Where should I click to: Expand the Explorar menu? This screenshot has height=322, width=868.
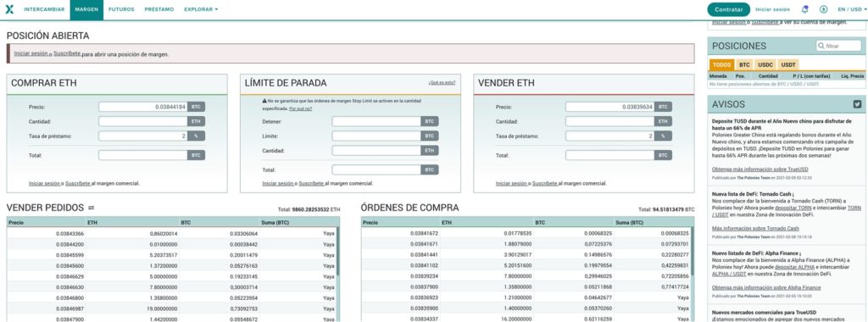(201, 9)
